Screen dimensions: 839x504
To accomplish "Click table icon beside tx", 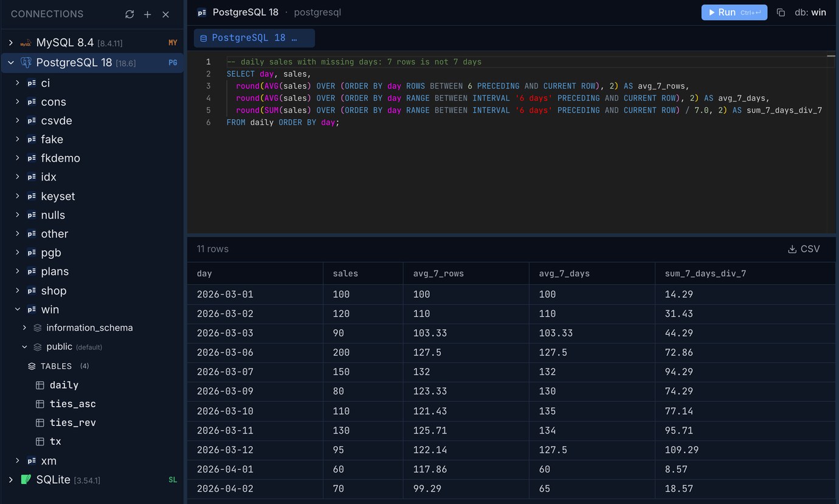I will coord(40,441).
